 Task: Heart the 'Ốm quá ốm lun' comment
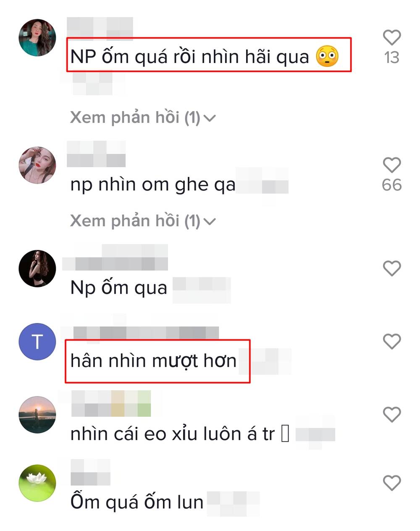coord(391,483)
